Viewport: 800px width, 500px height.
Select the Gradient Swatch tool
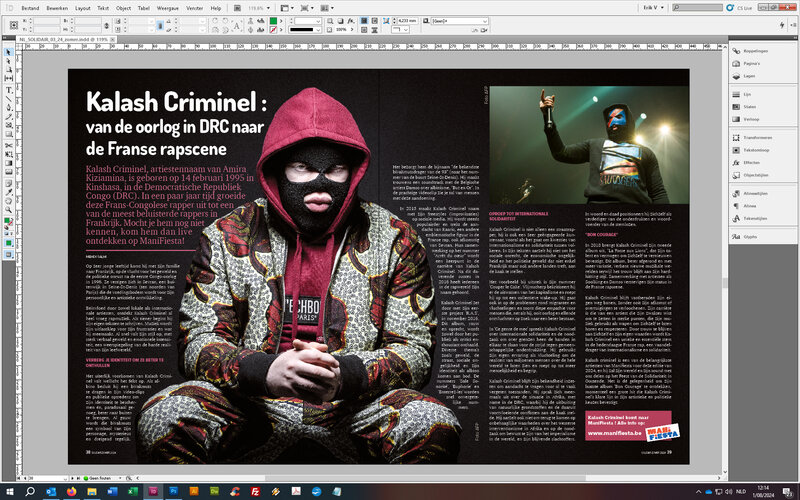pyautogui.click(x=9, y=163)
